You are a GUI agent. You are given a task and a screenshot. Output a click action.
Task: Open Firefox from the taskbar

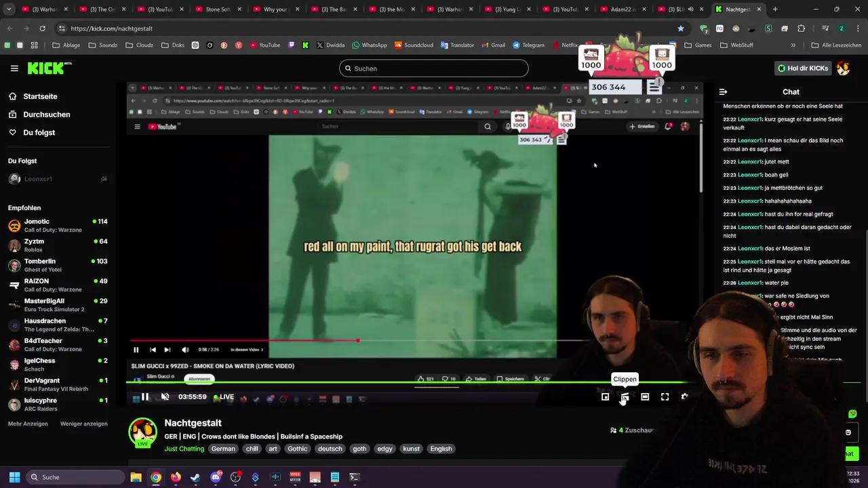tap(176, 477)
